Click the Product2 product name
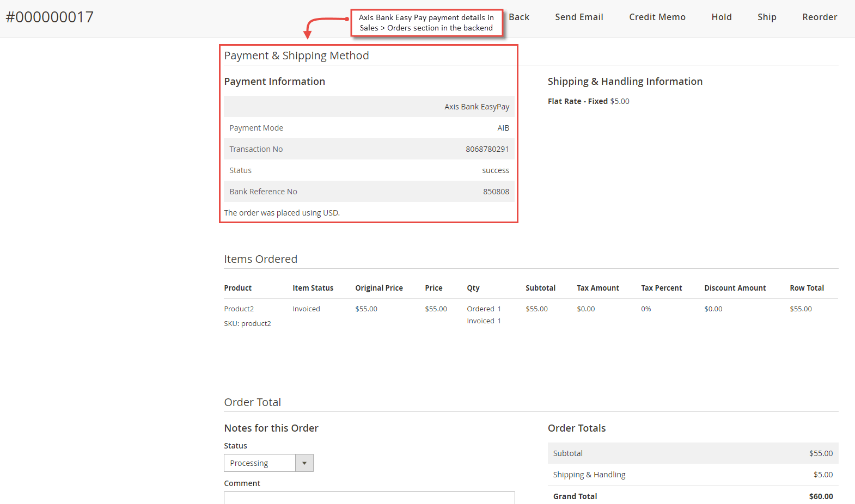 [239, 309]
